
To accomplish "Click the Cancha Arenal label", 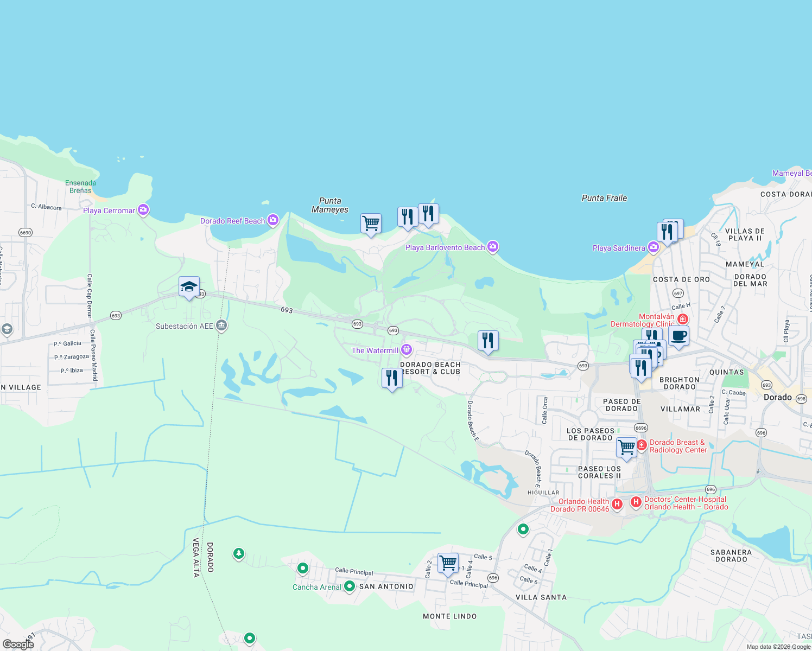I will [x=317, y=587].
